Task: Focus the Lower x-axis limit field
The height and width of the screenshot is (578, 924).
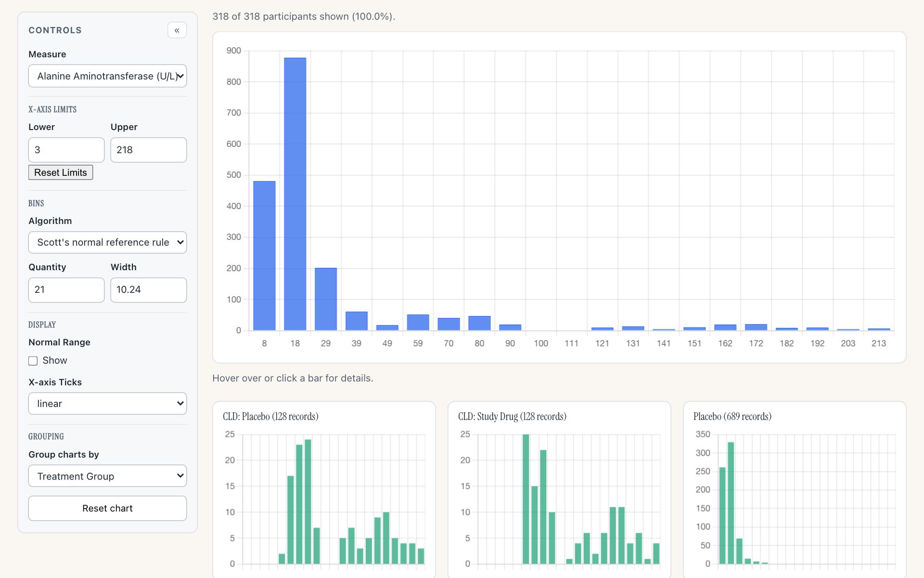Action: (66, 150)
